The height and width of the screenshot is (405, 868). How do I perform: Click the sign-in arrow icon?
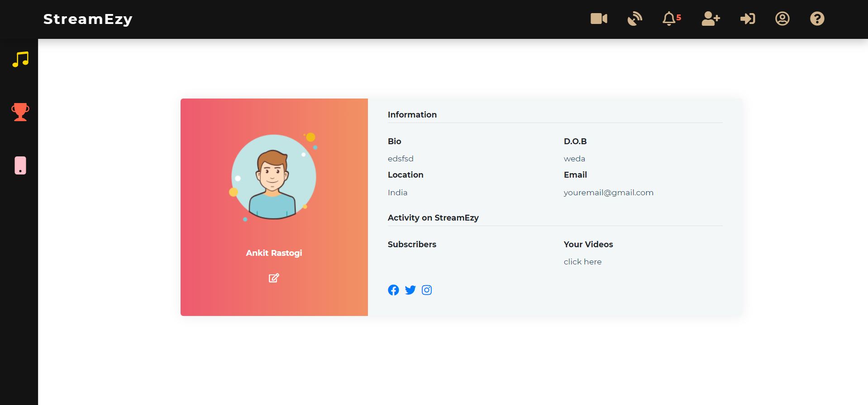click(748, 19)
